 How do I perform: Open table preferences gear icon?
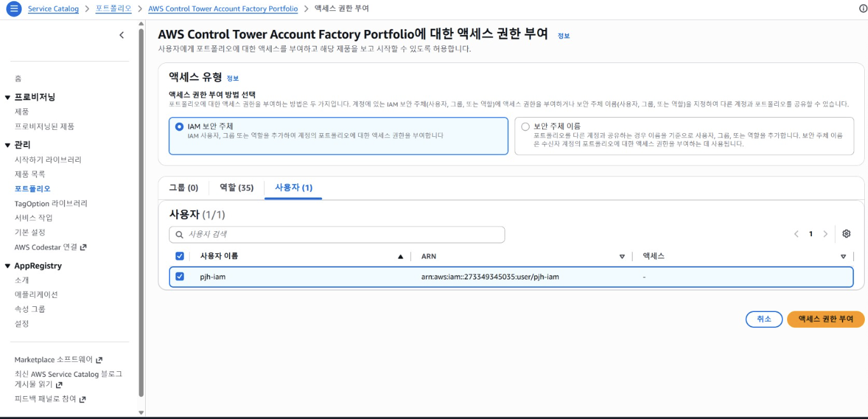pos(846,234)
